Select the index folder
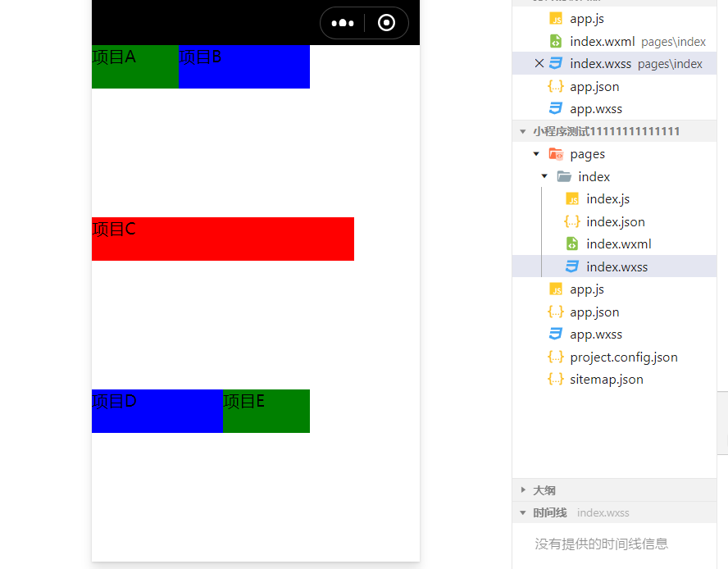This screenshot has width=728, height=569. pos(614,176)
